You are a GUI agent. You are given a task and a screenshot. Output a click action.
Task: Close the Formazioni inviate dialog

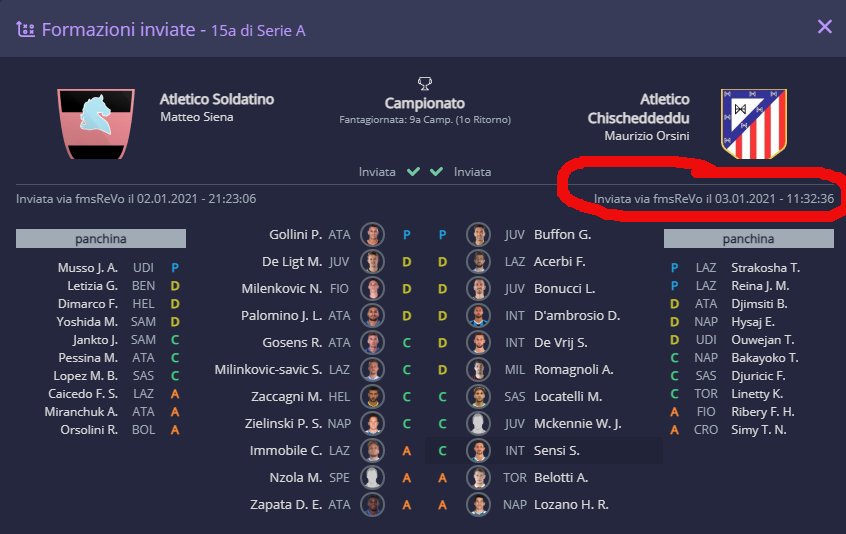824,27
